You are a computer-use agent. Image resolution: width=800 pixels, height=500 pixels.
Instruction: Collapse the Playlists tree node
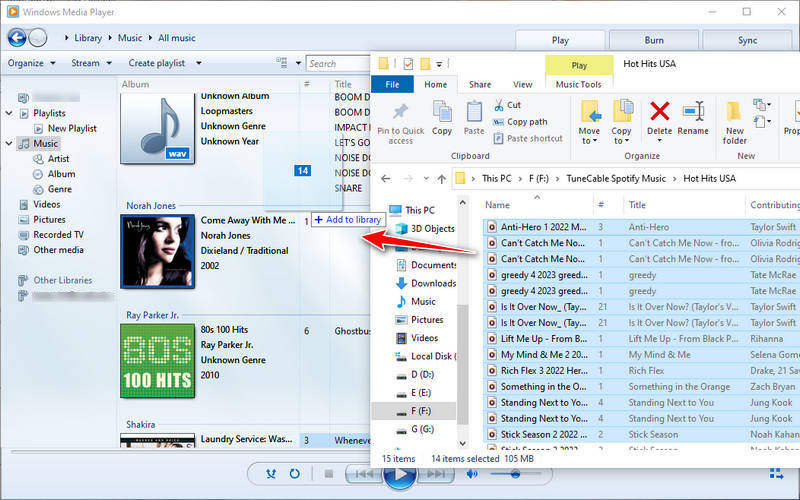[x=9, y=113]
